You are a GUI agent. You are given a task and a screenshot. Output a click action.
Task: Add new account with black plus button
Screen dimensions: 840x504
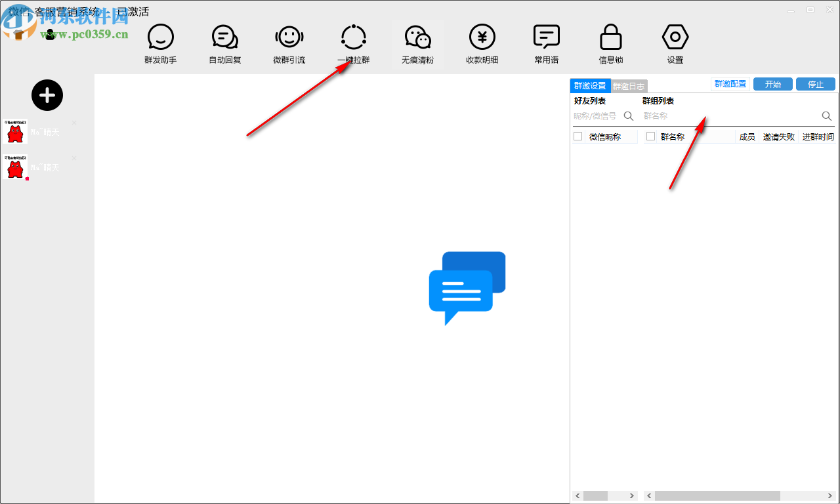click(47, 95)
